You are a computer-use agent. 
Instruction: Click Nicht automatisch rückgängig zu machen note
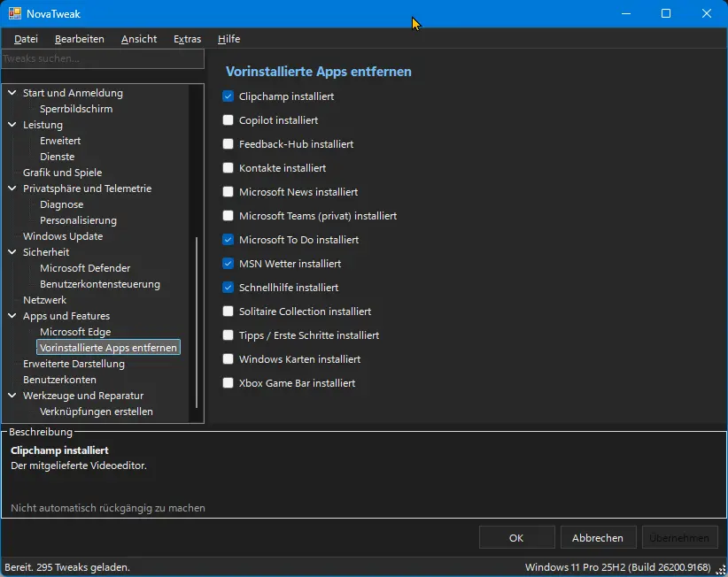108,508
